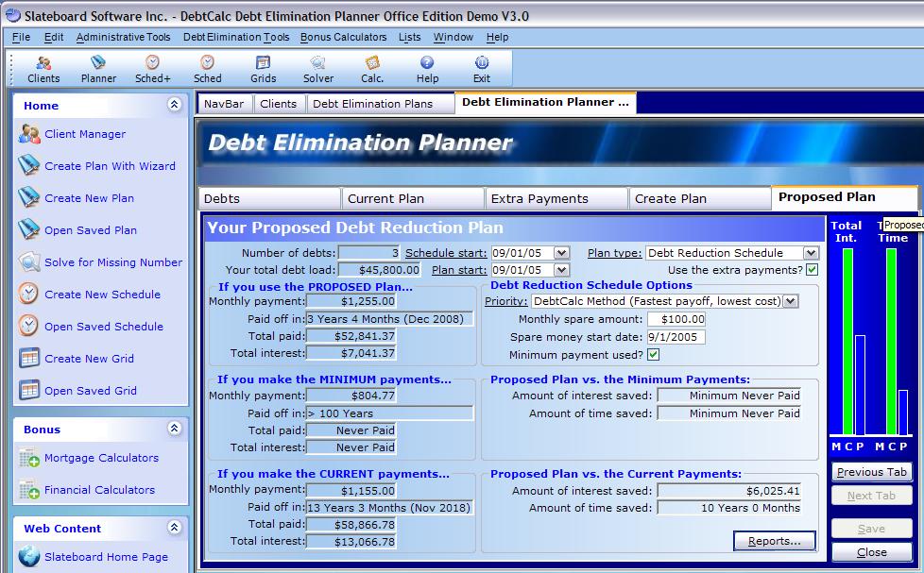Uncheck Minimum payment used checkbox
This screenshot has height=573, width=924.
[x=653, y=355]
